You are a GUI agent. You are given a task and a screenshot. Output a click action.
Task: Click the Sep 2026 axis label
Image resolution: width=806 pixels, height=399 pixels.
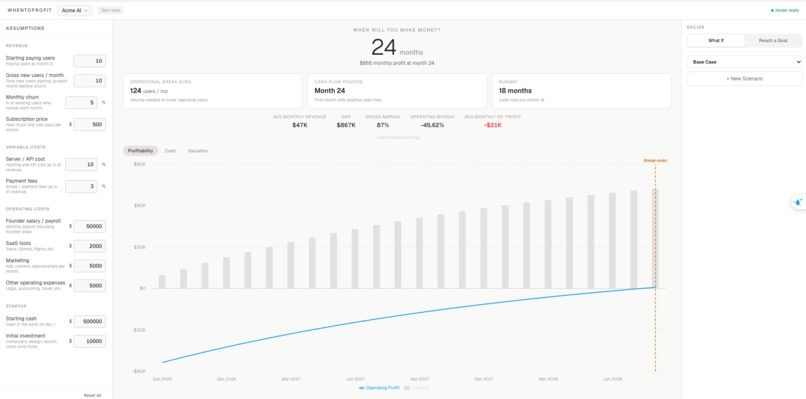click(162, 379)
